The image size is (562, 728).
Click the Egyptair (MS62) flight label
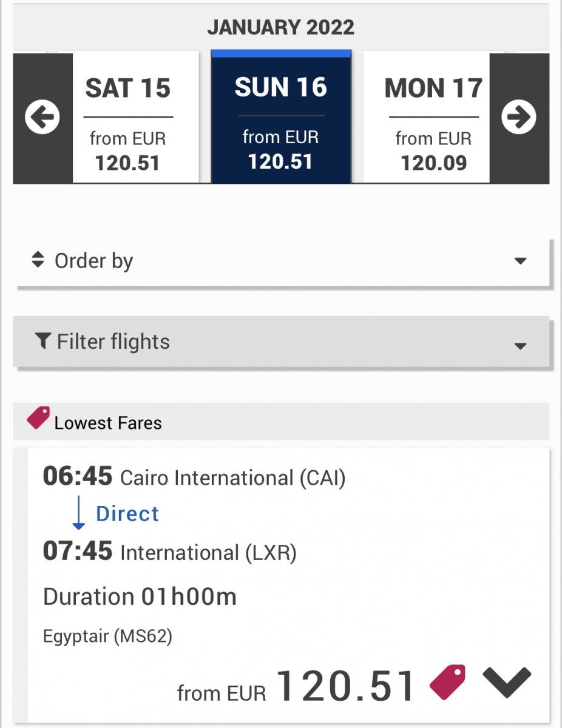[108, 636]
